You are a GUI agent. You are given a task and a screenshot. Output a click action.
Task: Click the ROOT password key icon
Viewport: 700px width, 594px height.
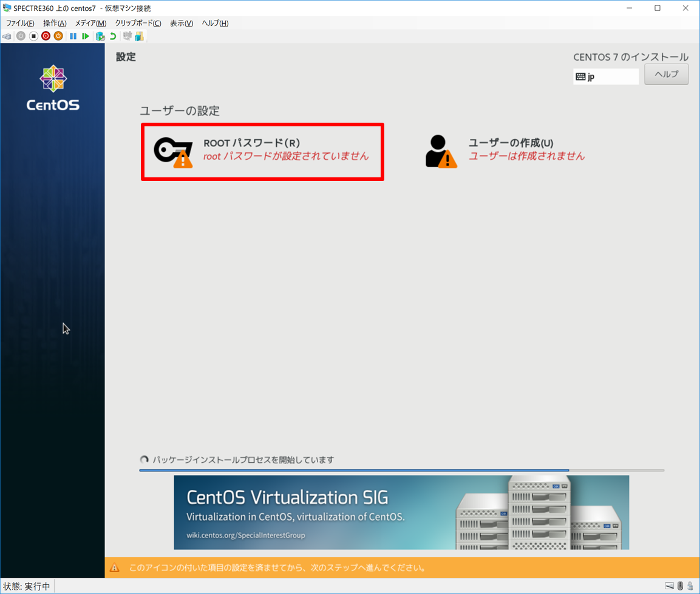click(x=174, y=152)
